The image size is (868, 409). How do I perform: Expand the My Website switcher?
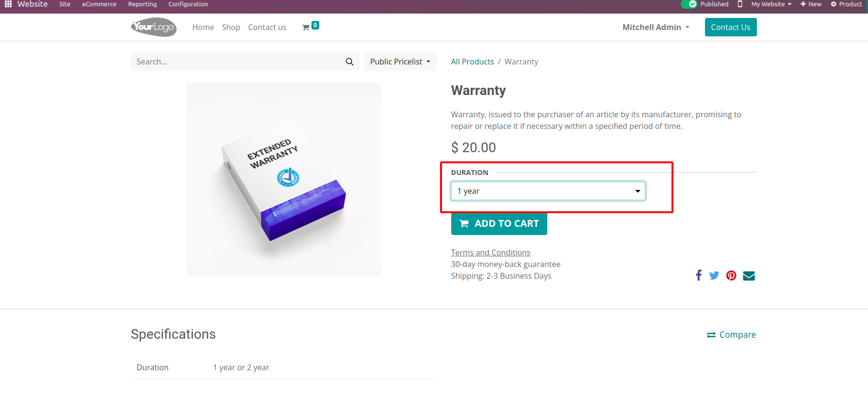pos(771,4)
